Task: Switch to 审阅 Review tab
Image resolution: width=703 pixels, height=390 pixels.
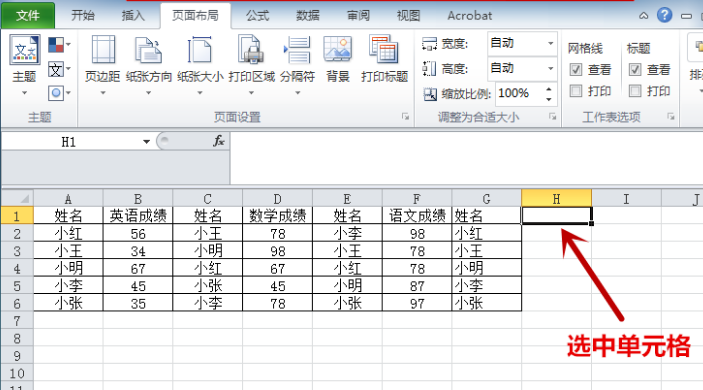Action: (x=358, y=16)
